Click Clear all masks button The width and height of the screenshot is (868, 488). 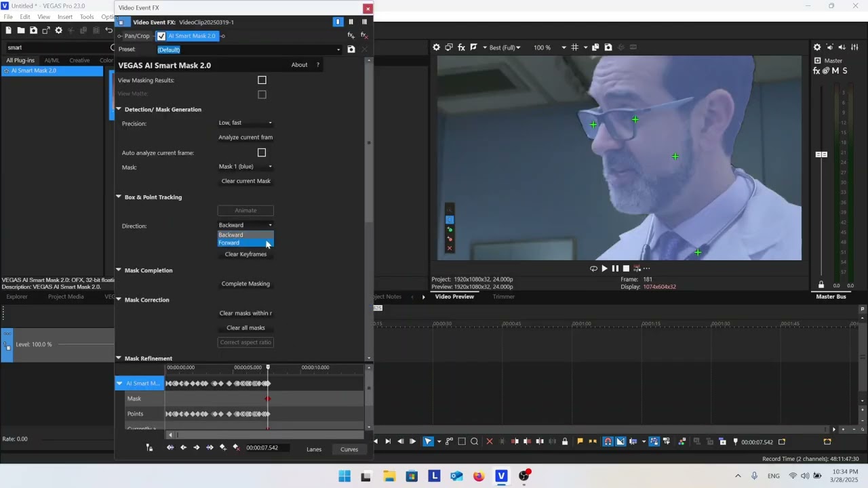click(x=245, y=328)
